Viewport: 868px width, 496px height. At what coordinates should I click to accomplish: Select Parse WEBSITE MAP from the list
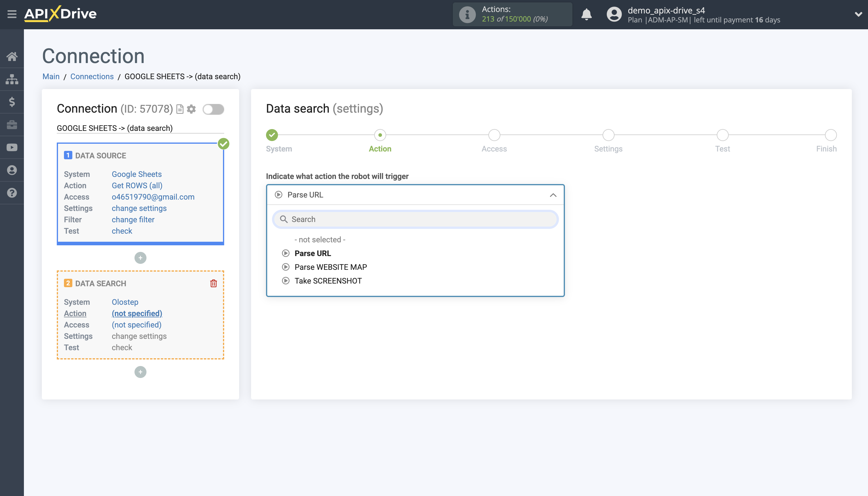331,267
